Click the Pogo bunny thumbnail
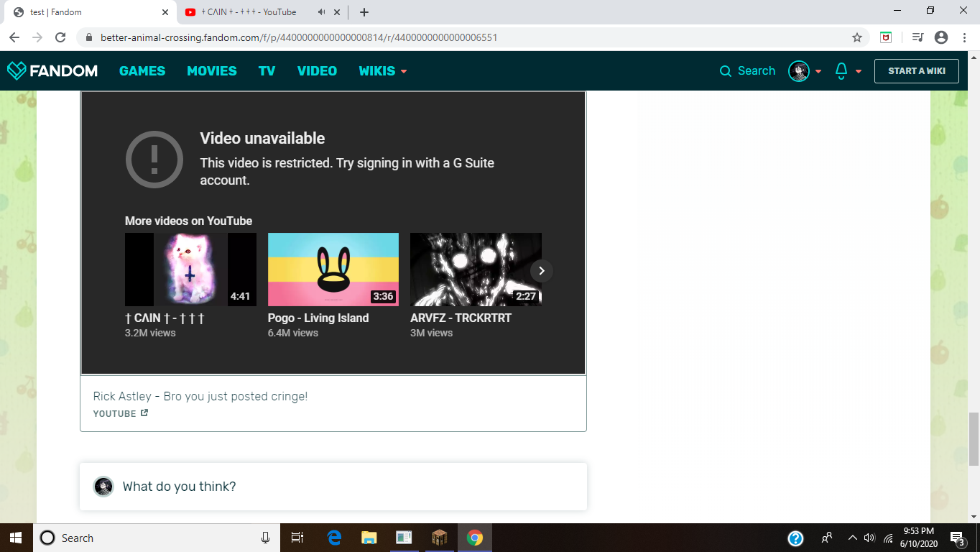This screenshot has width=980, height=552. pyautogui.click(x=333, y=270)
